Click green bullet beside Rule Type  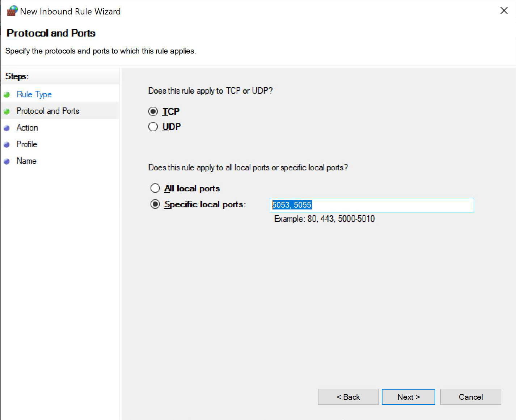[x=7, y=95]
